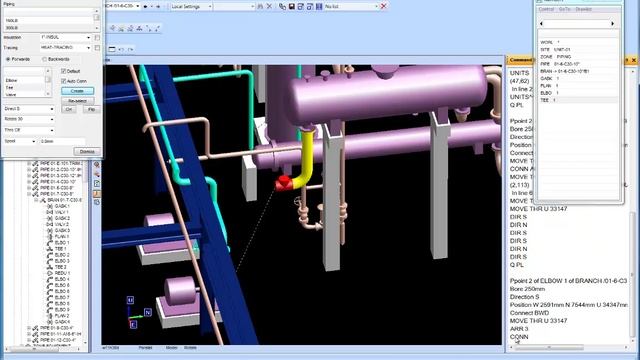Image resolution: width=640 pixels, height=360 pixels.
Task: Click the Dismiss button
Action: 87,151
